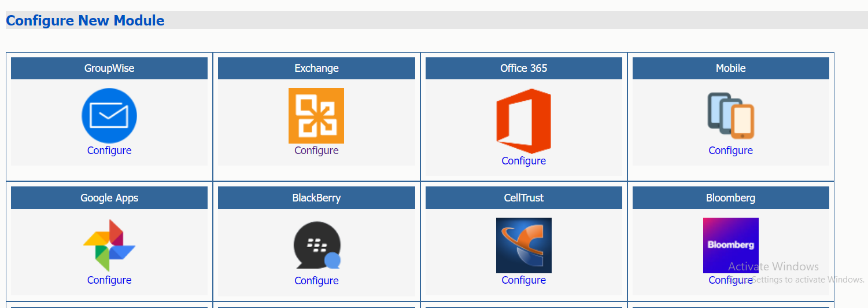Select Configure link under CellTrust
868x308 pixels.
coord(523,280)
